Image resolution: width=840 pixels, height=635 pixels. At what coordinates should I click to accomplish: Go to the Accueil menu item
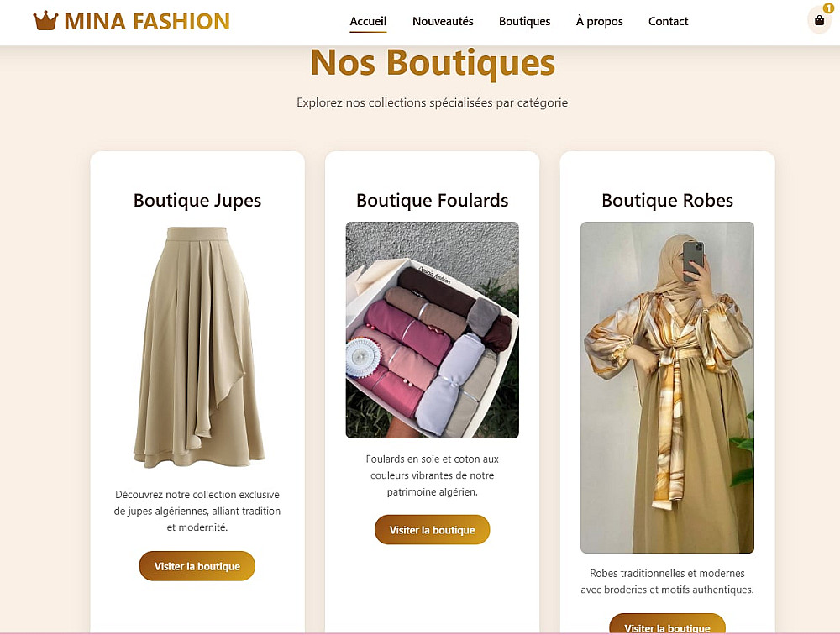point(368,21)
